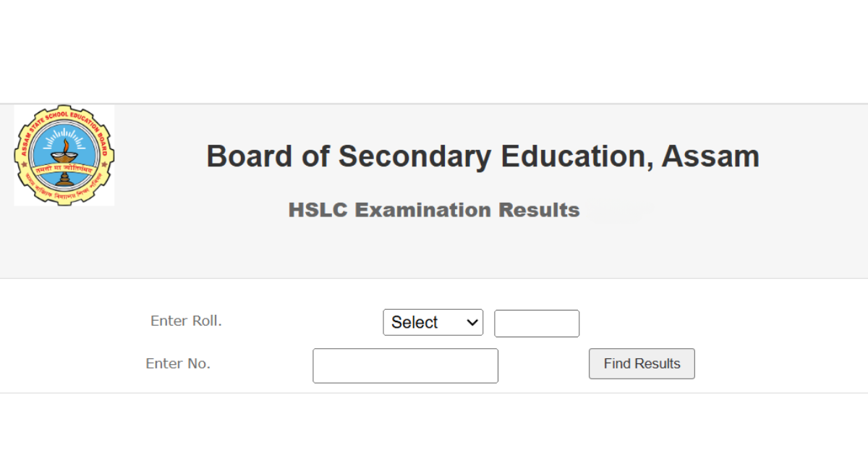Click the wide input field beside 'Enter No.'

click(405, 366)
